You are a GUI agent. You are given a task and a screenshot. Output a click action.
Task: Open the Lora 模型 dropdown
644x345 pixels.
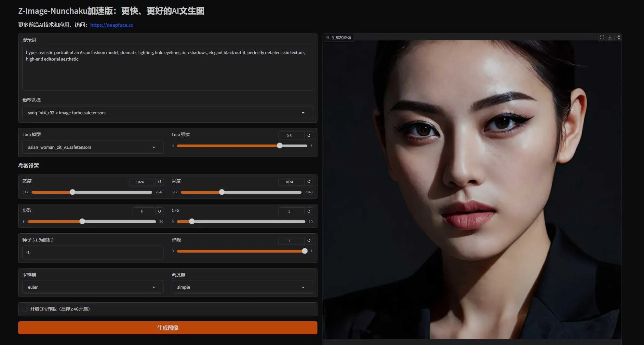point(154,147)
